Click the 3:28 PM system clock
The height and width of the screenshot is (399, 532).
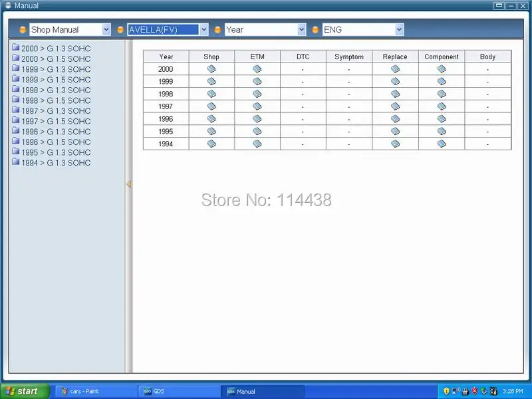(513, 391)
